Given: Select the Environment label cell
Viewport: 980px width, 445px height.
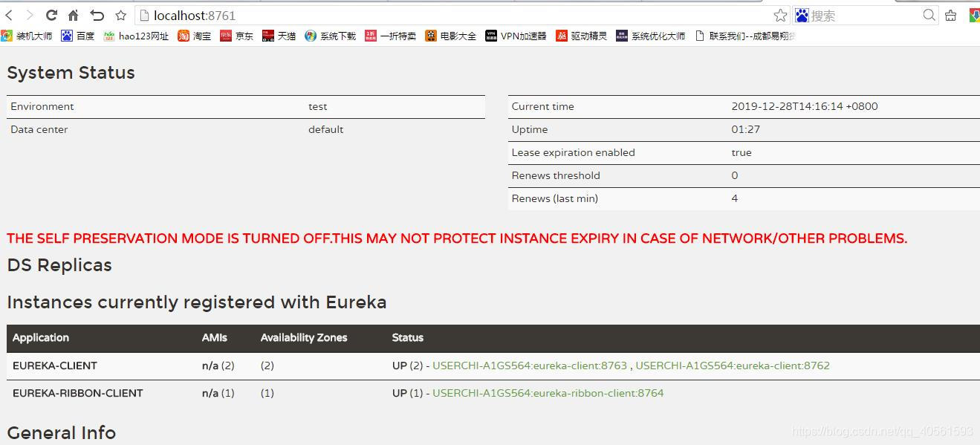Looking at the screenshot, I should (x=42, y=106).
